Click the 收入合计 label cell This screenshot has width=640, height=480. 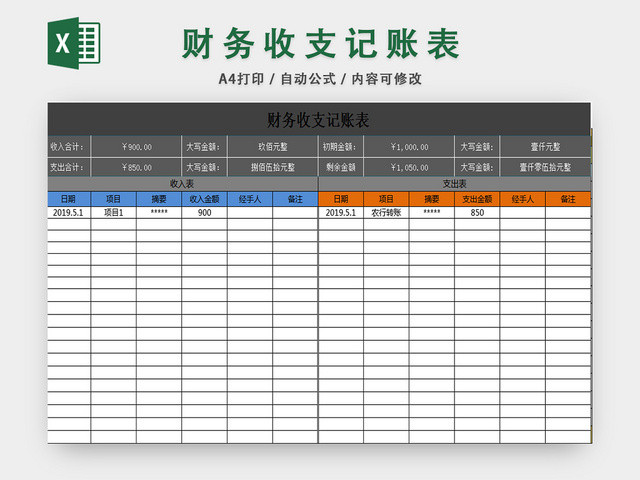(69, 147)
